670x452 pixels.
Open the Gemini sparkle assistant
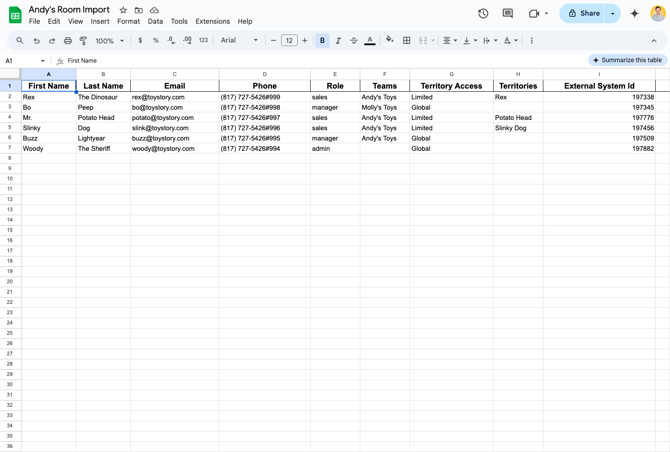635,14
